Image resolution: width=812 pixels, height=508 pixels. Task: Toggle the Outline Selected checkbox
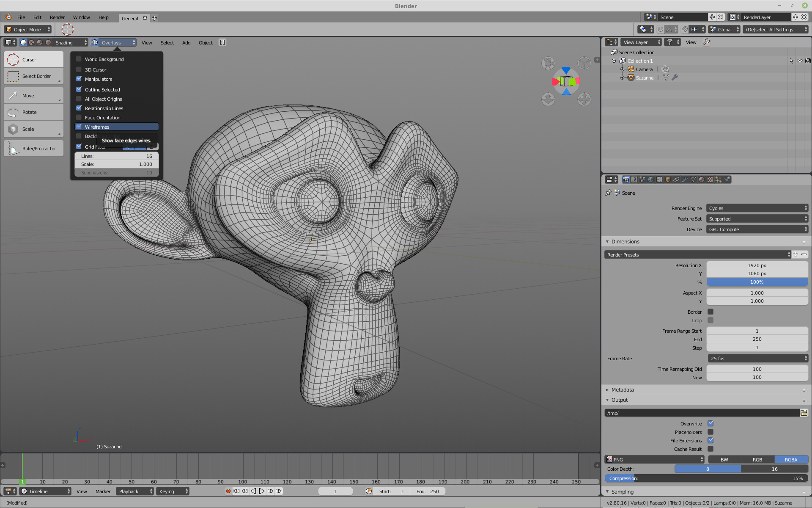[x=79, y=89]
